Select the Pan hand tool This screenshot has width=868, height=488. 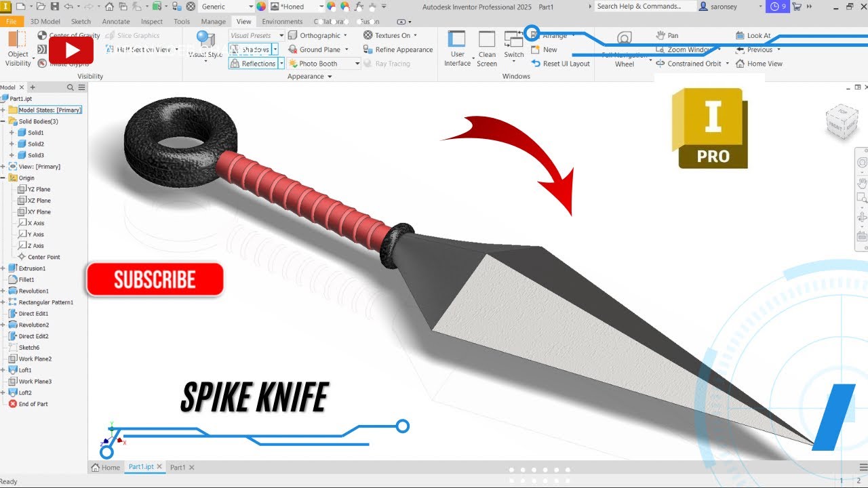pos(667,35)
